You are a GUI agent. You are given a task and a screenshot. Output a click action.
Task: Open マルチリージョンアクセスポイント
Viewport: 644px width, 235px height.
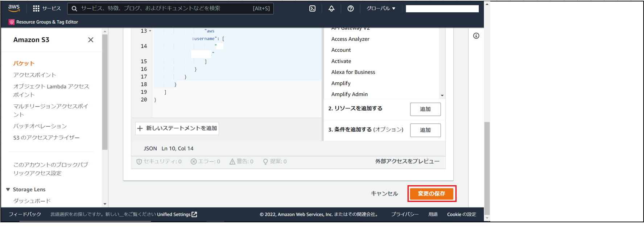click(x=51, y=110)
